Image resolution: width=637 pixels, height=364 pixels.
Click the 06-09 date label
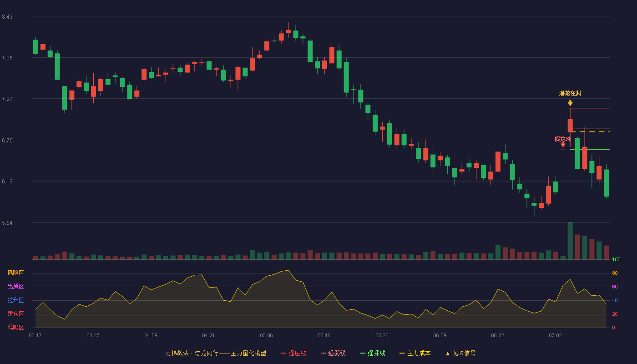pos(440,335)
